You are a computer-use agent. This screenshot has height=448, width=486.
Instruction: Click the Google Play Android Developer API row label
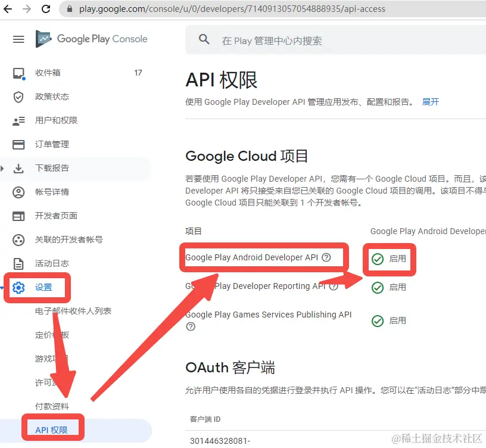point(252,257)
